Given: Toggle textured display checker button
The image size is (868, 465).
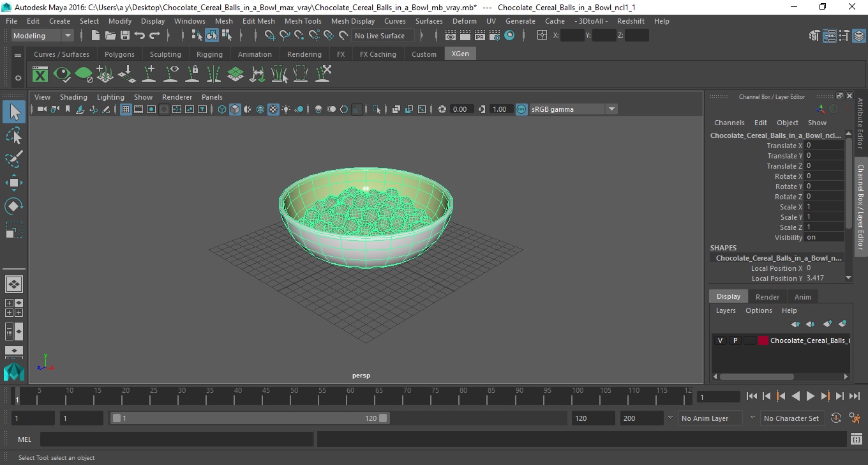Looking at the screenshot, I should coord(273,109).
